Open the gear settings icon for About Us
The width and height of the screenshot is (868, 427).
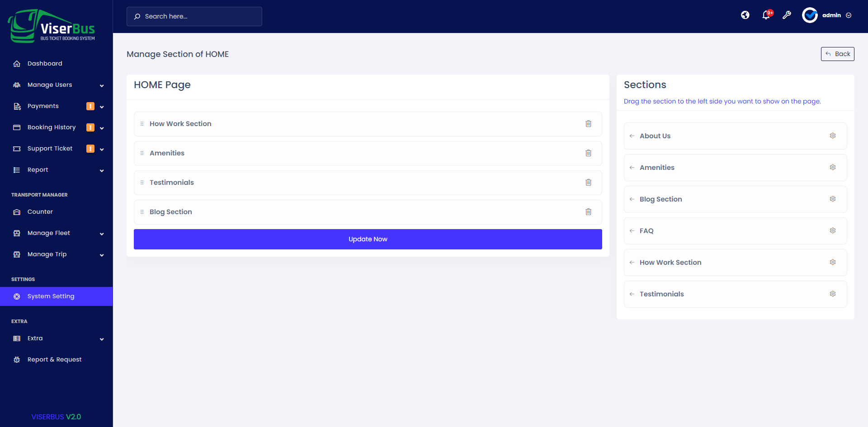click(x=833, y=136)
